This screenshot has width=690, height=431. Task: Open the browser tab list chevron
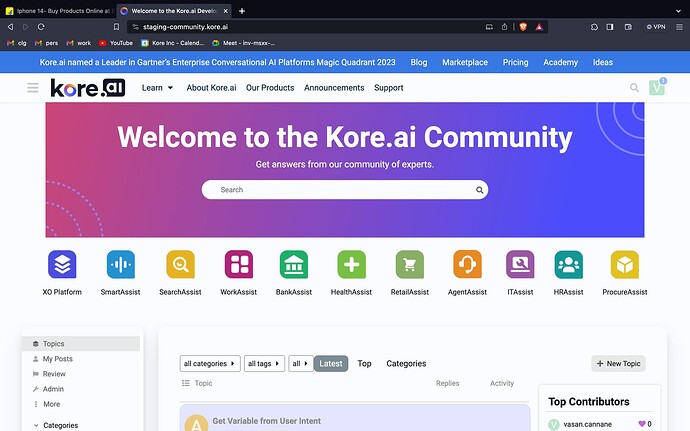coord(679,11)
